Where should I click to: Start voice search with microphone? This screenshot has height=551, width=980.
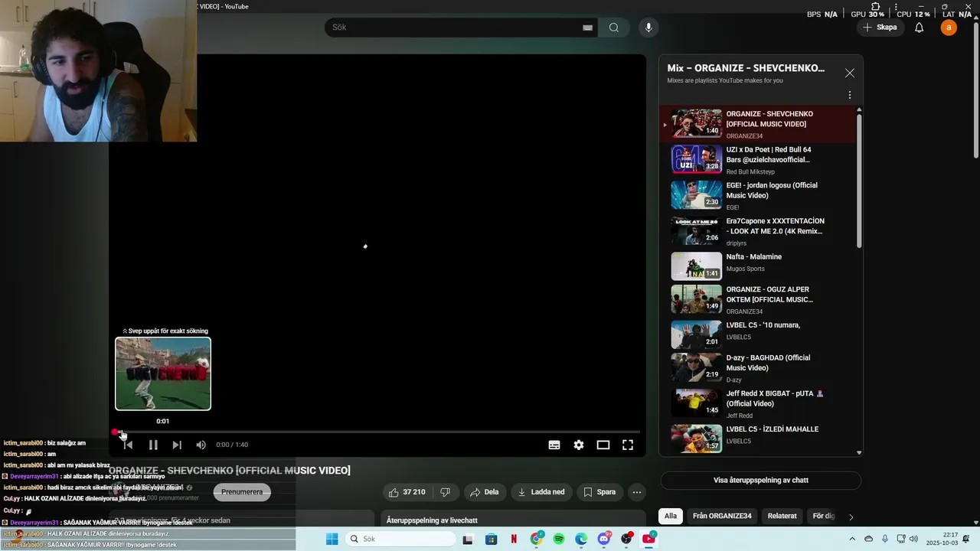pos(648,28)
